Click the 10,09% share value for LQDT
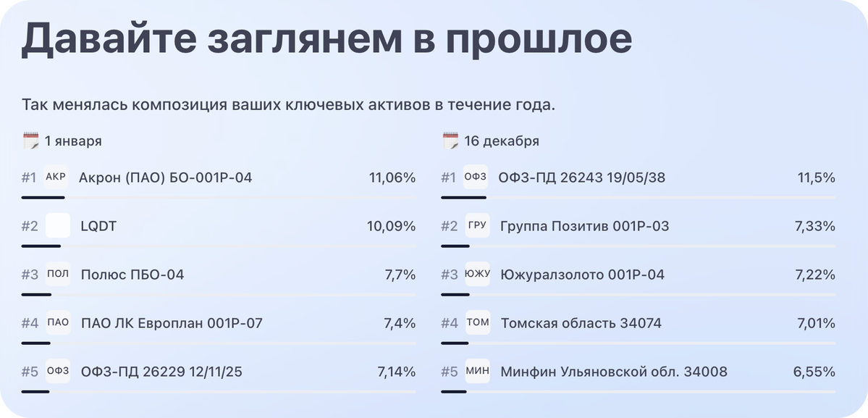This screenshot has width=868, height=418. [x=391, y=227]
